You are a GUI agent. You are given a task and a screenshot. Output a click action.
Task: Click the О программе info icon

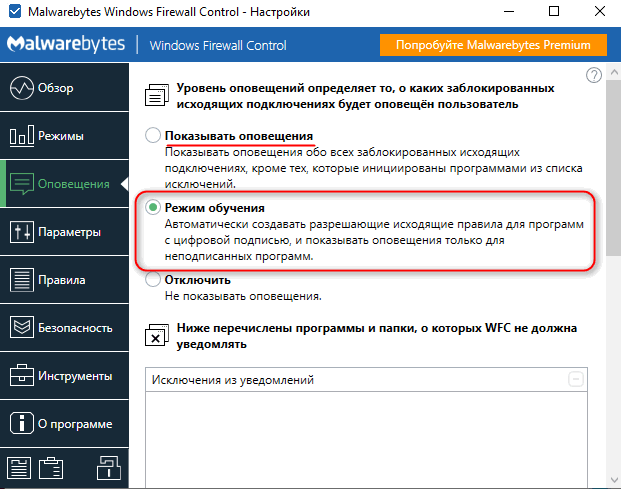click(22, 423)
